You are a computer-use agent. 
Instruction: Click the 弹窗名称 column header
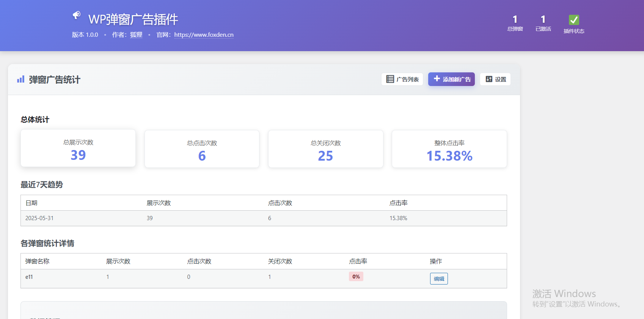click(38, 261)
